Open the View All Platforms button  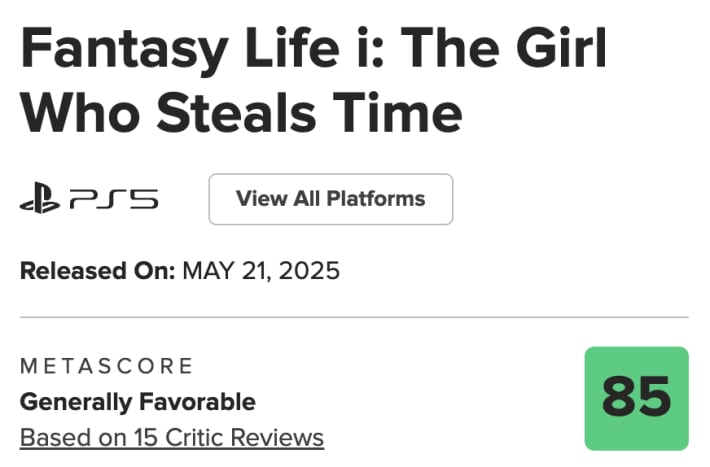tap(331, 199)
